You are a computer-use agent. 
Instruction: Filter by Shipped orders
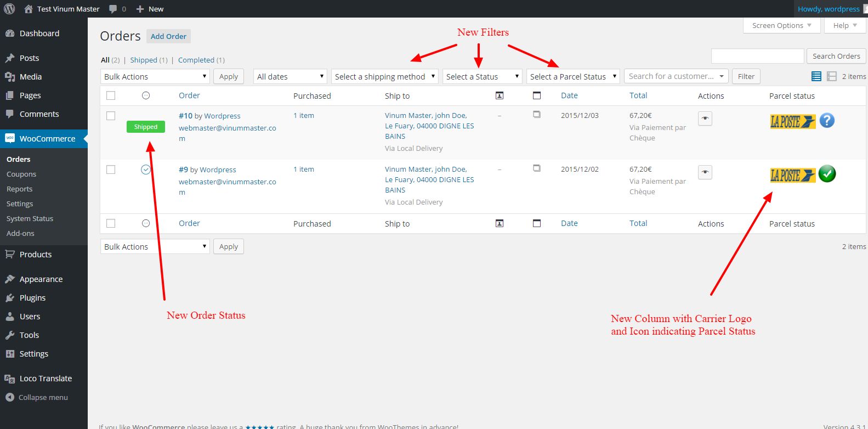pyautogui.click(x=144, y=60)
